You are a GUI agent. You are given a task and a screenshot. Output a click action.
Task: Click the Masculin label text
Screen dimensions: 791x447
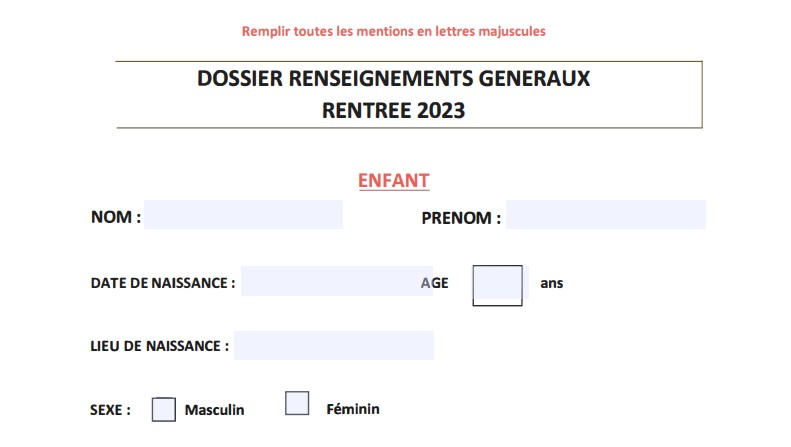click(x=214, y=410)
